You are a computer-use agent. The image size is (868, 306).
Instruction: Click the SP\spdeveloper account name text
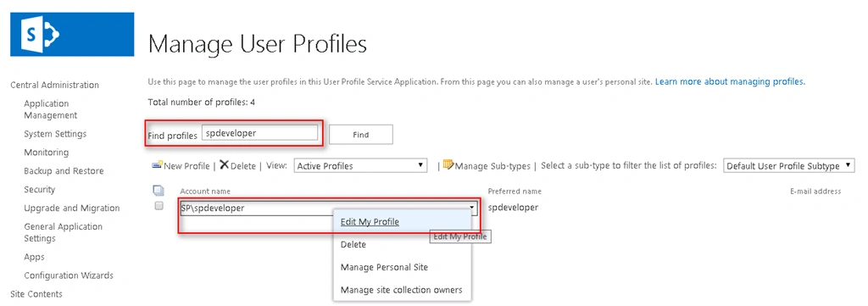tap(213, 208)
